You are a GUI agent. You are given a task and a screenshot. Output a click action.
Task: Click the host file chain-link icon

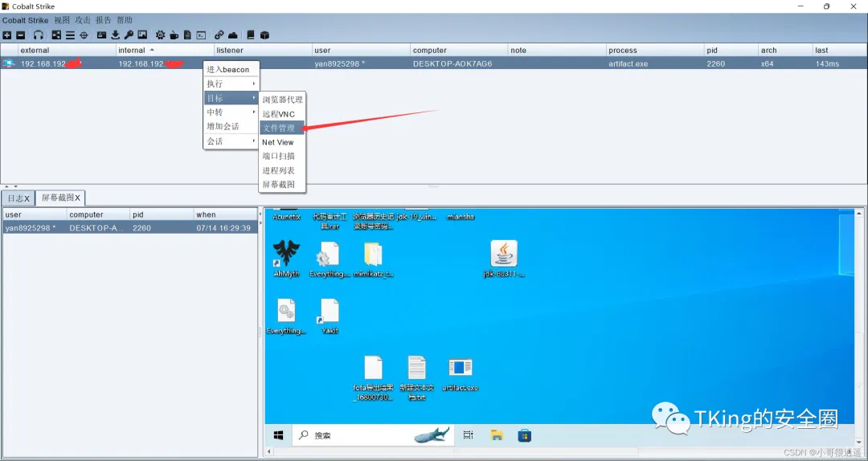click(219, 35)
